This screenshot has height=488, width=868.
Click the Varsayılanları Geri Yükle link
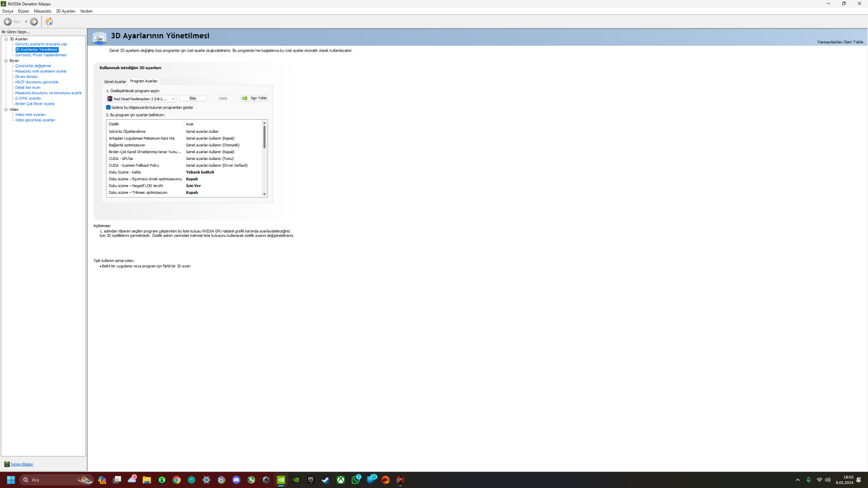coord(840,42)
